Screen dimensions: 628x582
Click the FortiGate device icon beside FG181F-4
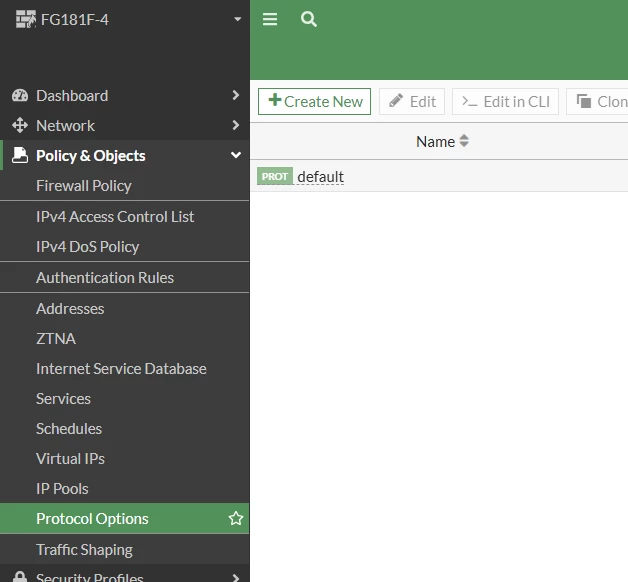pos(25,19)
